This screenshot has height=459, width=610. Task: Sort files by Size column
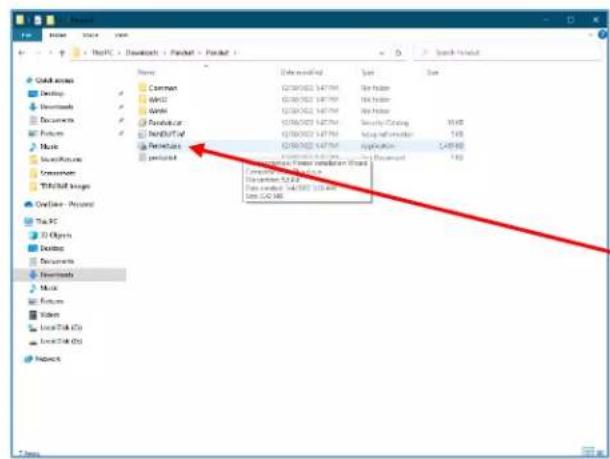pyautogui.click(x=433, y=72)
